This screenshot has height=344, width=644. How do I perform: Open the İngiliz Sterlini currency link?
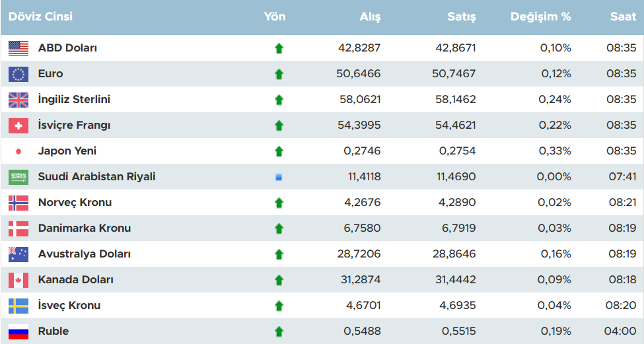click(x=74, y=100)
